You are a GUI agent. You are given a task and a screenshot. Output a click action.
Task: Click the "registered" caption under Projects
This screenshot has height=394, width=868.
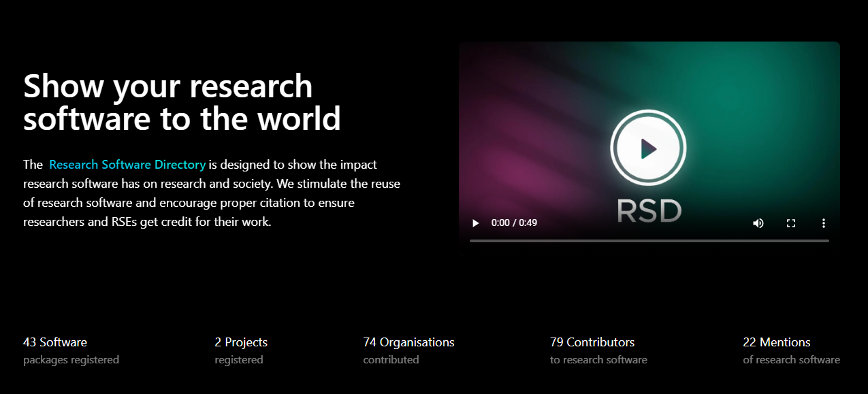click(239, 360)
